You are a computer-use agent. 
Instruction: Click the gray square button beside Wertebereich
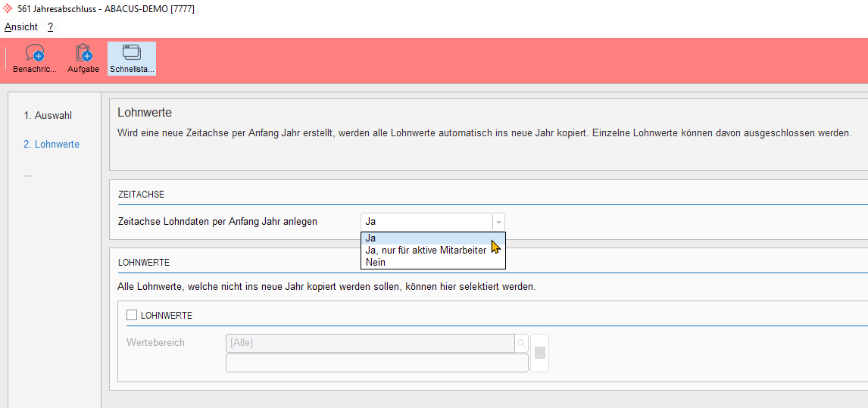pyautogui.click(x=539, y=353)
